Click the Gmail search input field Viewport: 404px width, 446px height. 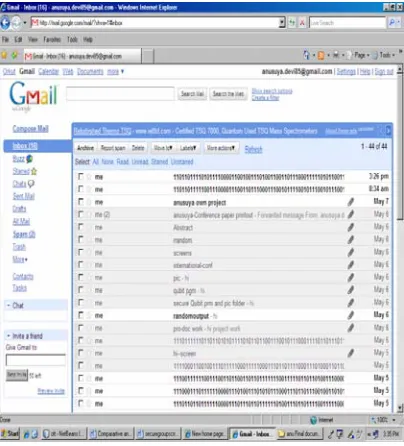tap(120, 94)
